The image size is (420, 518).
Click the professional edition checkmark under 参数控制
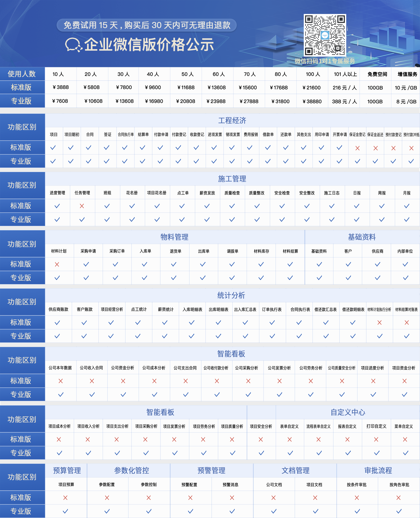pos(149,511)
